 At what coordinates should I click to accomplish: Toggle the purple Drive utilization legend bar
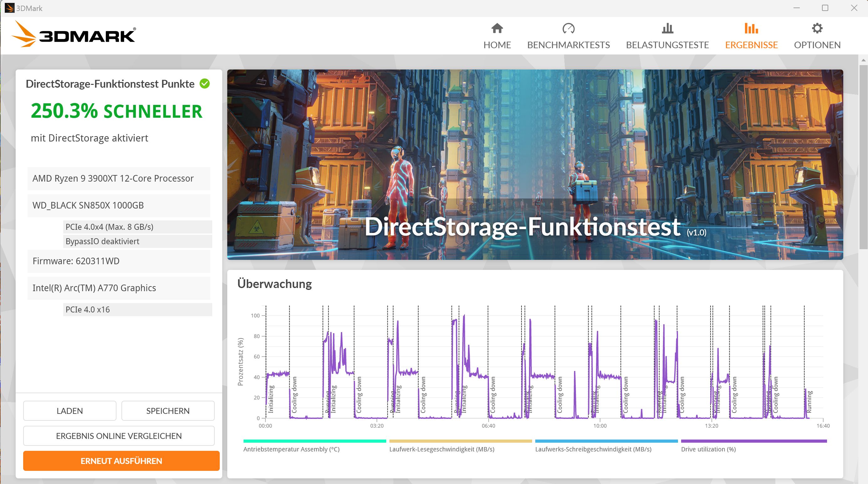[x=754, y=441]
